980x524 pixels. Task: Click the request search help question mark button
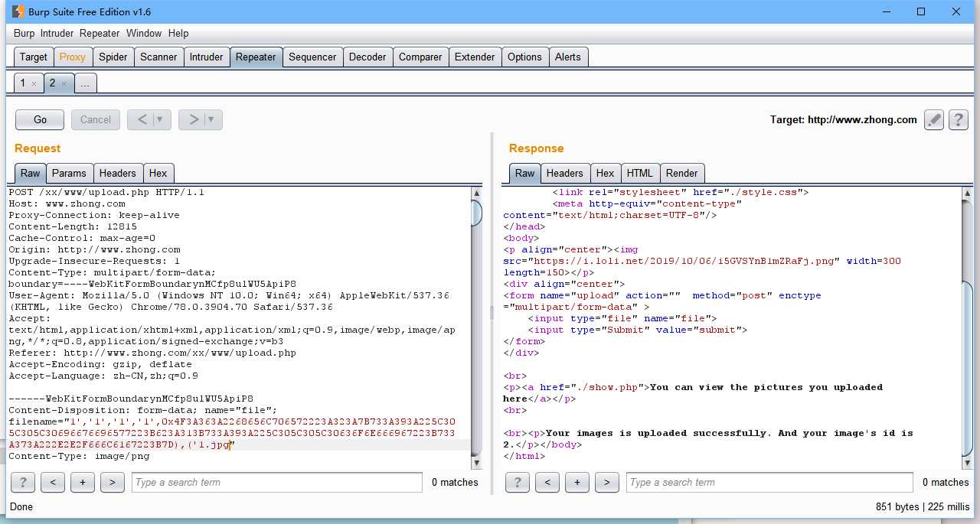point(23,482)
